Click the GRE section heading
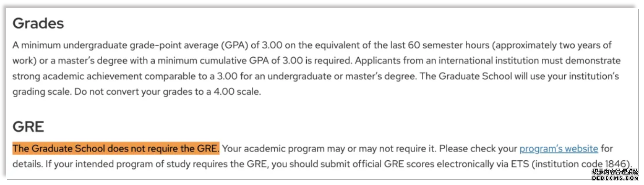644x185 pixels. [x=28, y=126]
